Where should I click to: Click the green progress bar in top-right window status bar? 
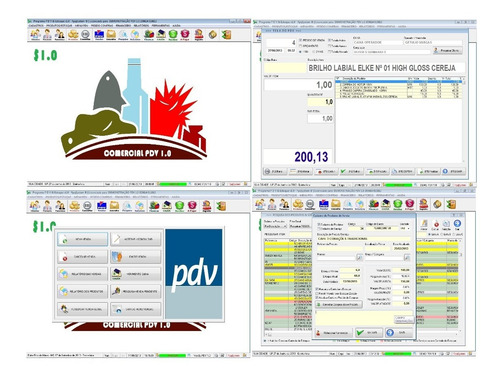[x=398, y=185]
